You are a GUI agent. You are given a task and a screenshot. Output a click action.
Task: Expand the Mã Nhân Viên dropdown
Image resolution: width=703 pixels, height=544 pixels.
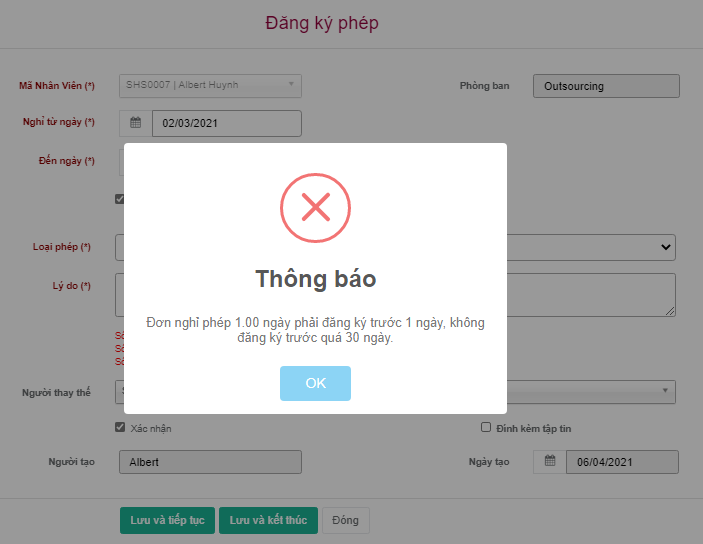coord(291,85)
